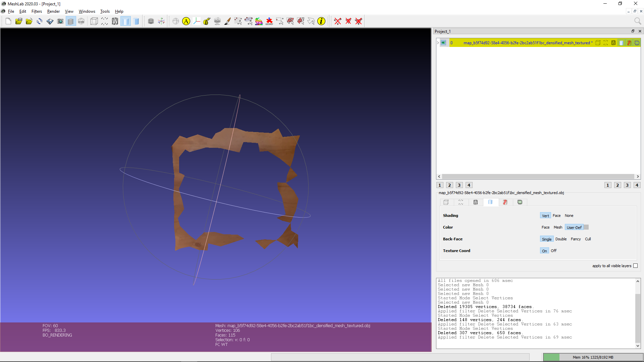This screenshot has width=644, height=362.
Task: Select tab number 3 in mesh panel
Action: tap(459, 185)
